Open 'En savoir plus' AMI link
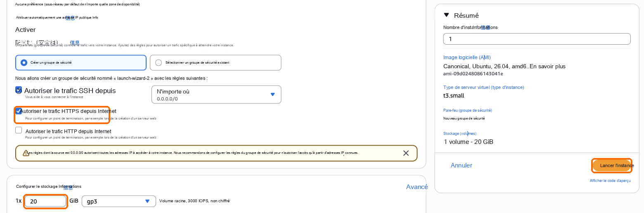644x213 pixels. click(547, 66)
